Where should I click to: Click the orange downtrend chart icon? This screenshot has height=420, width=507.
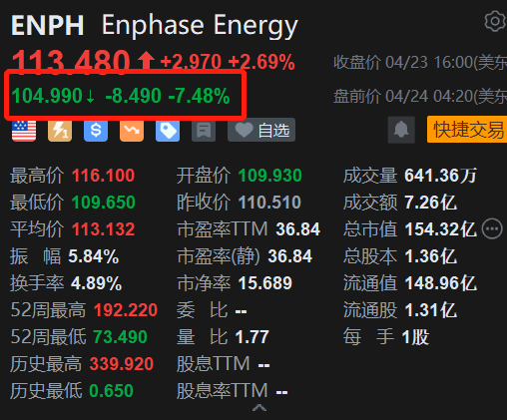pyautogui.click(x=132, y=130)
